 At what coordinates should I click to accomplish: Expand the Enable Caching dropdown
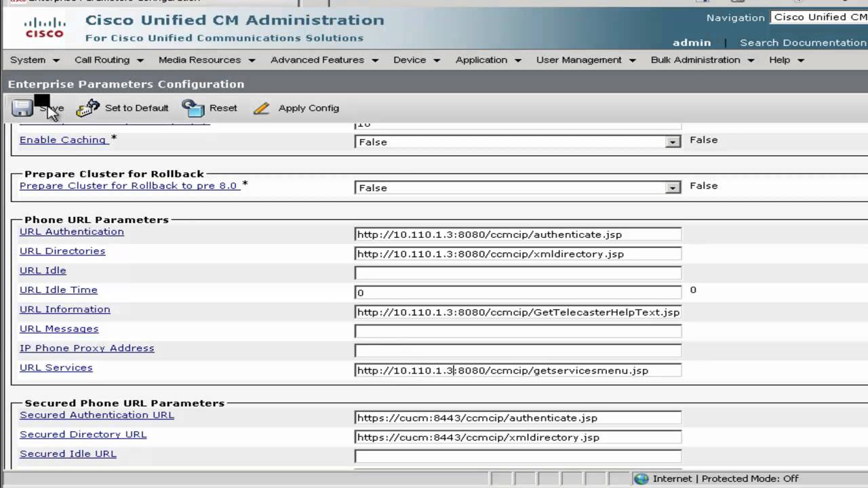click(x=672, y=142)
